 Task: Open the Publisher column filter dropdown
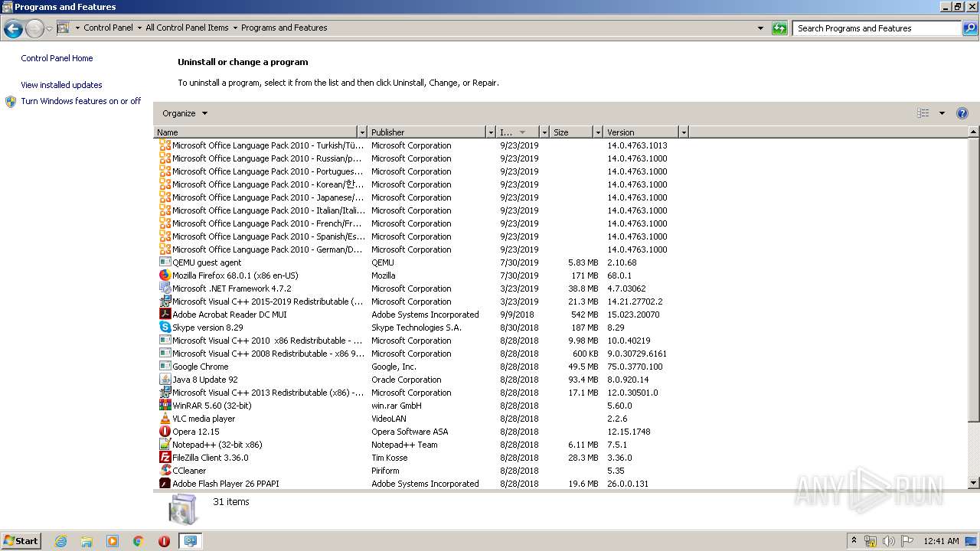pyautogui.click(x=491, y=132)
